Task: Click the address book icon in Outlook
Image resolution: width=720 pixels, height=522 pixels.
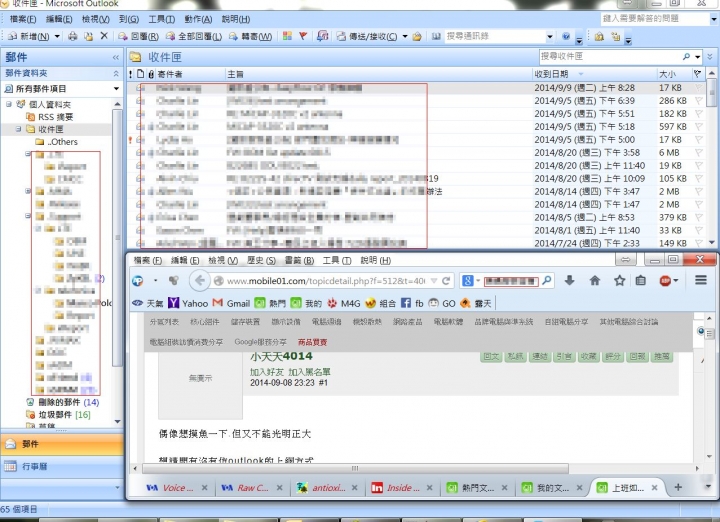Action: click(436, 36)
